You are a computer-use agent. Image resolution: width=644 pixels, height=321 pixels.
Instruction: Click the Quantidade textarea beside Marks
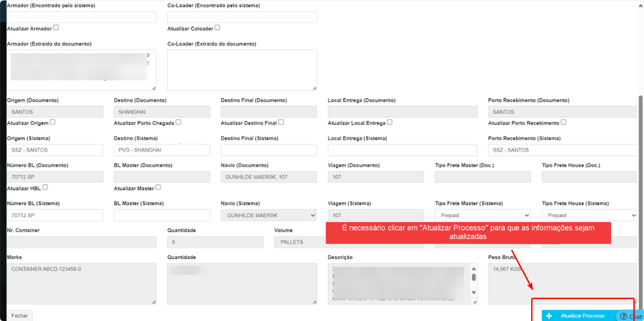pos(242,284)
